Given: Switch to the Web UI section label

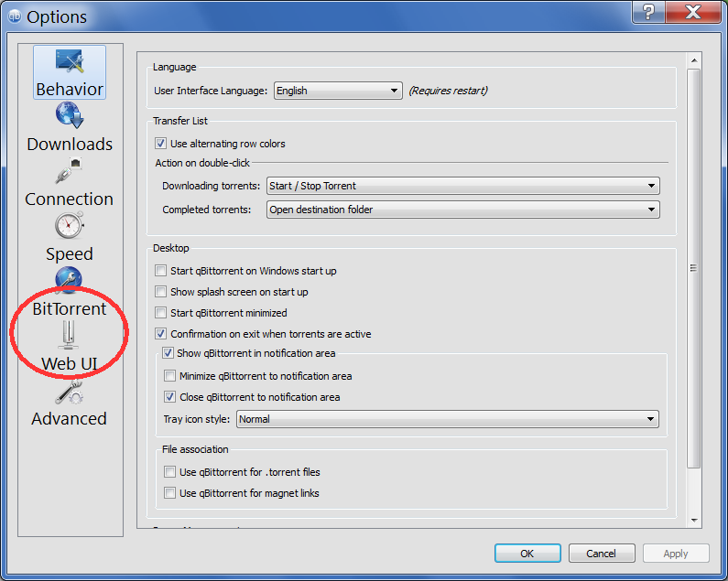Looking at the screenshot, I should [70, 363].
